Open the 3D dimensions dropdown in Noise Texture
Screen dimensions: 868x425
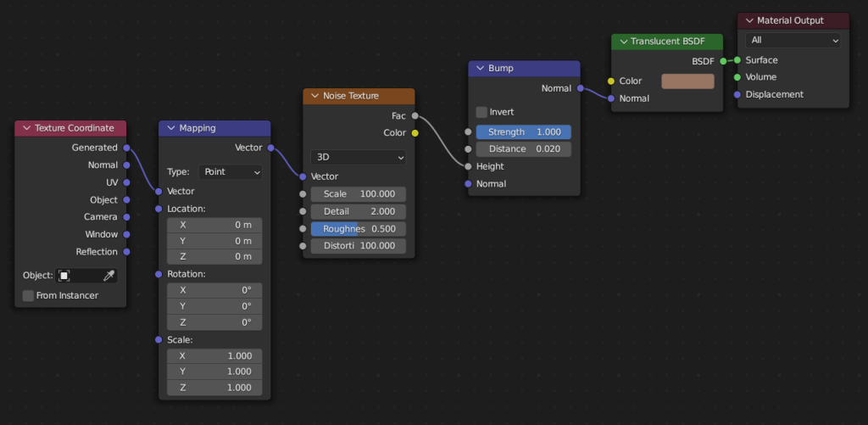pyautogui.click(x=358, y=157)
